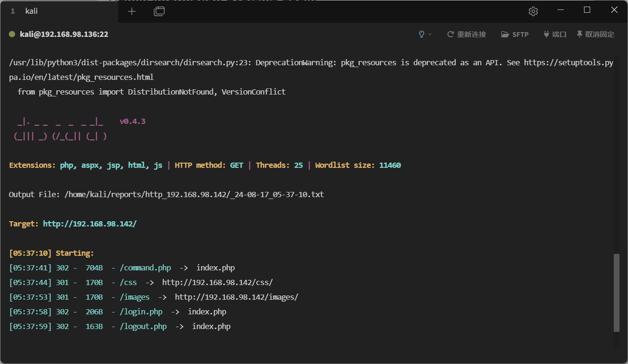Click the 704B size value
This screenshot has width=628, height=364.
coord(94,268)
